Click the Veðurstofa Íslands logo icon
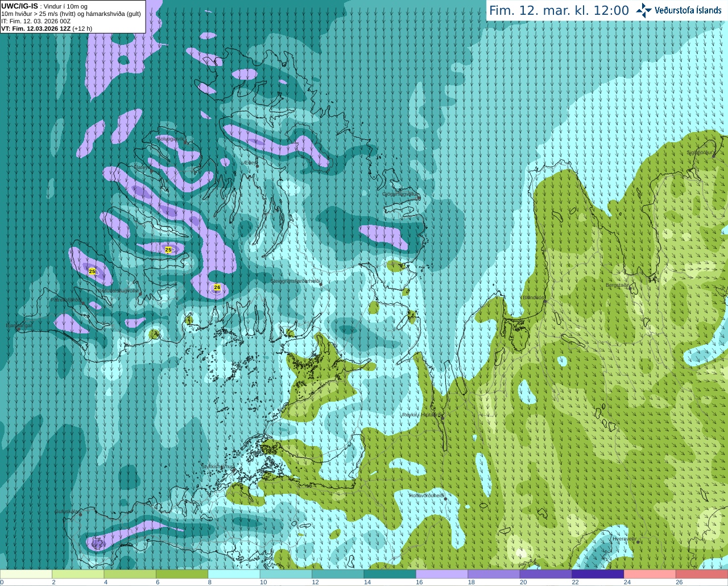The width and height of the screenshot is (728, 586). click(x=644, y=10)
